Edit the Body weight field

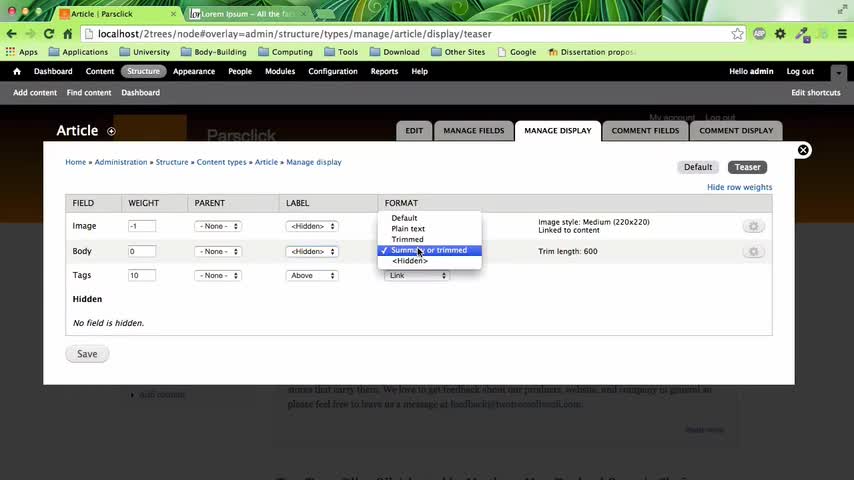142,251
